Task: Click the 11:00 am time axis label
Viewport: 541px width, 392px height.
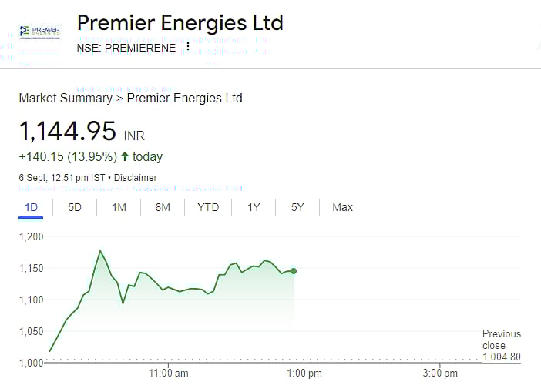Action: pyautogui.click(x=170, y=374)
